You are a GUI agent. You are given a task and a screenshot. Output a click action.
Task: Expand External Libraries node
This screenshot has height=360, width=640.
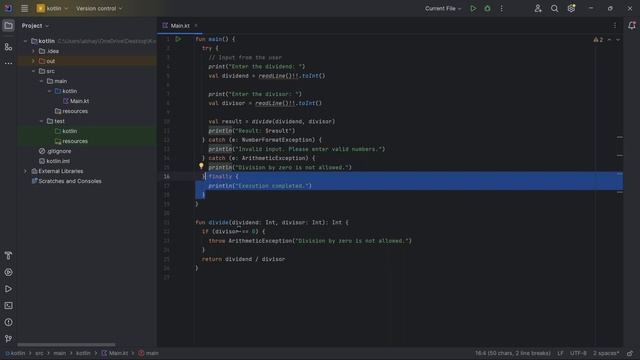tap(25, 171)
